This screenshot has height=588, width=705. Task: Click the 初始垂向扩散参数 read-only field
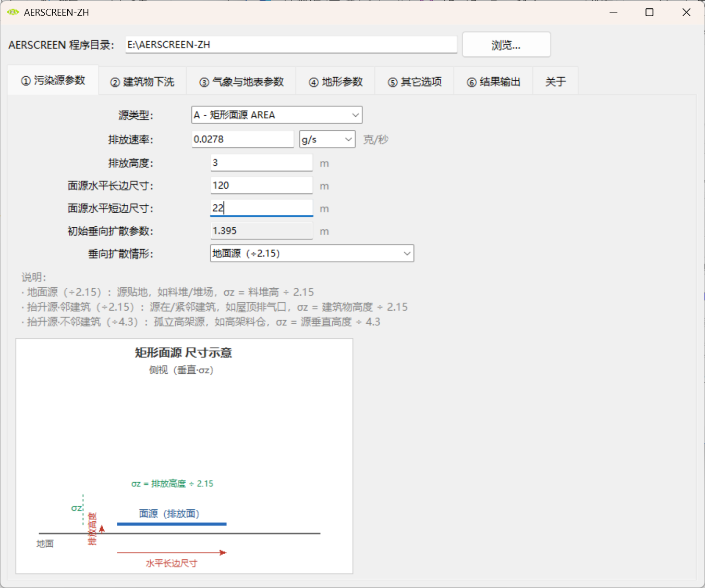click(262, 231)
